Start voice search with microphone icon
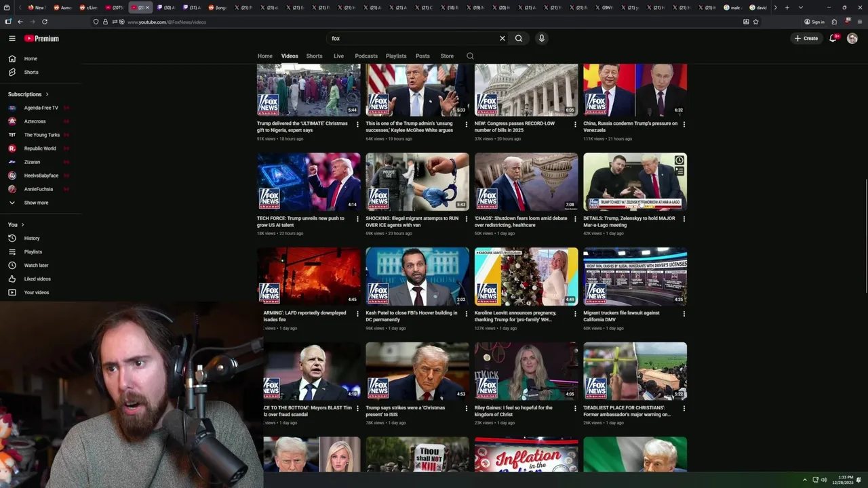 pos(541,39)
